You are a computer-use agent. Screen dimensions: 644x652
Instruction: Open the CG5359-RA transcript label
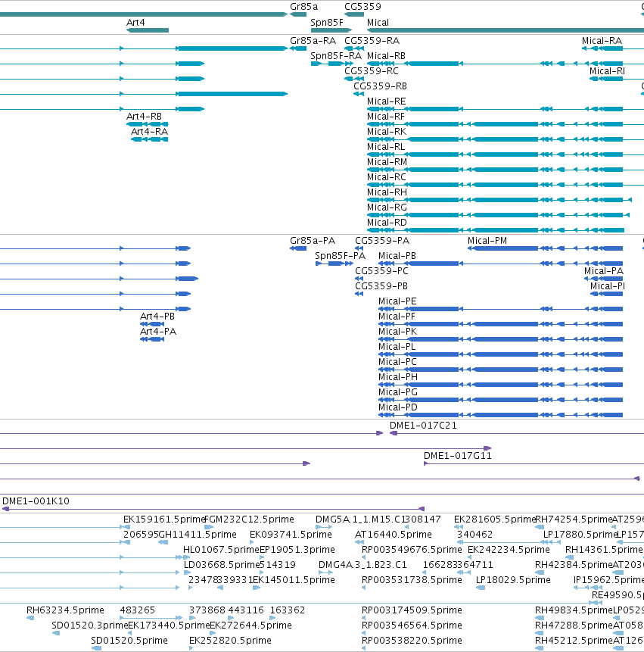click(x=372, y=41)
